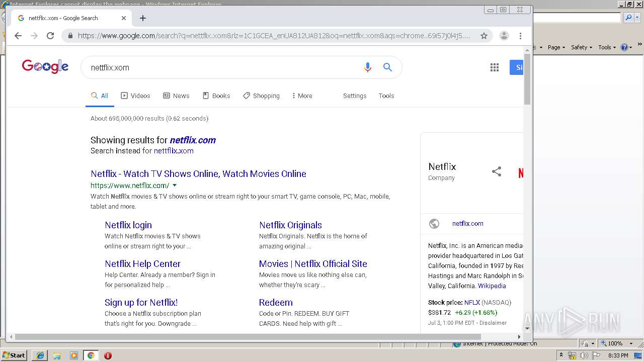Click the Google holiday logo
This screenshot has height=362, width=644.
(45, 66)
